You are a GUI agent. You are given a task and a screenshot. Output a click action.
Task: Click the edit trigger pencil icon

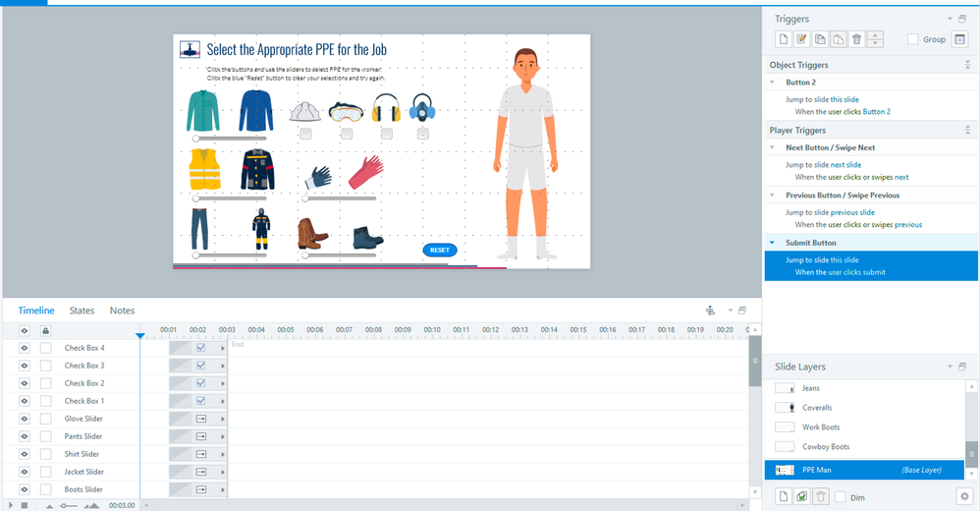(x=801, y=38)
